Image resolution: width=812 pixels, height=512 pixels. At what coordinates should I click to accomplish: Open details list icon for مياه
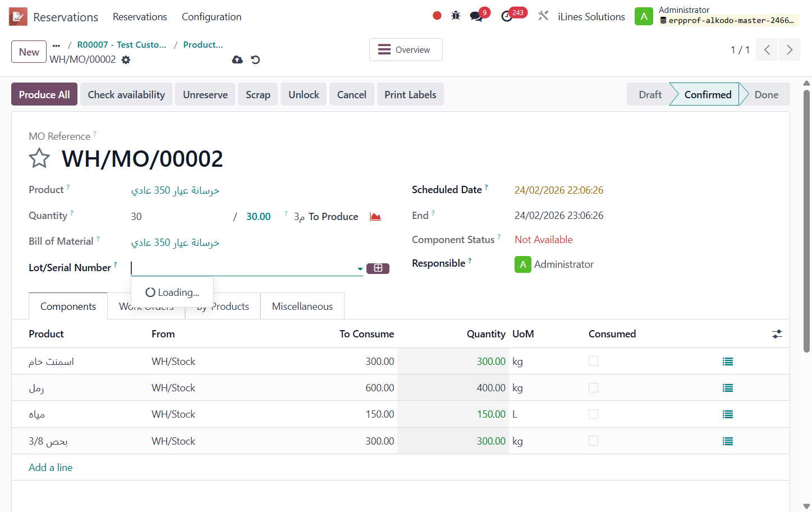[x=728, y=414]
